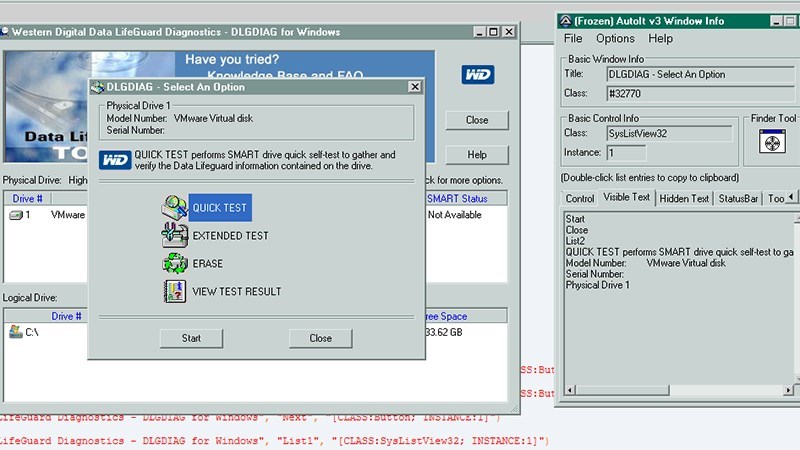
Task: Click physical drive 1 disk icon
Action: pyautogui.click(x=16, y=215)
